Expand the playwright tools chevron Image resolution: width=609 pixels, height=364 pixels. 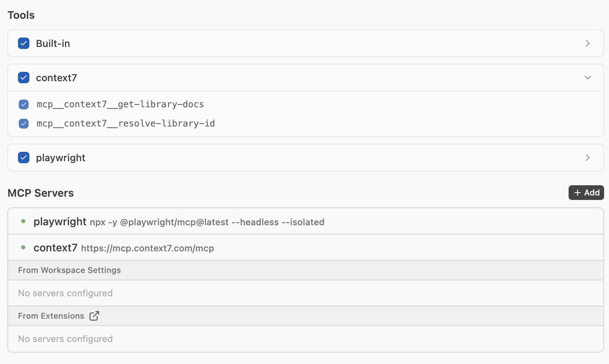tap(587, 158)
